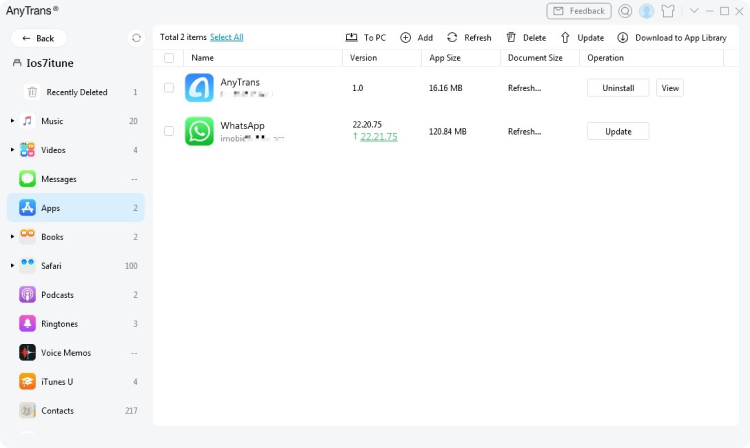Screen dimensions: 750x448
Task: Expand the Music category arrow
Action: pos(12,121)
